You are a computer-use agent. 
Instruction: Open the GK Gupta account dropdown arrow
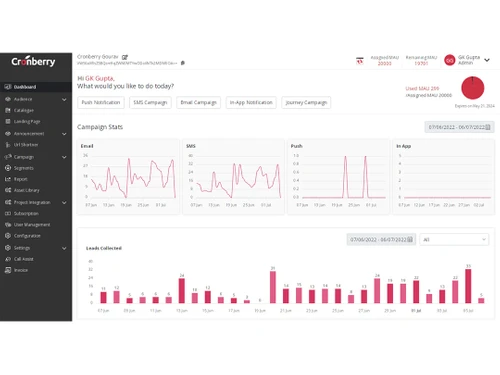pyautogui.click(x=487, y=60)
